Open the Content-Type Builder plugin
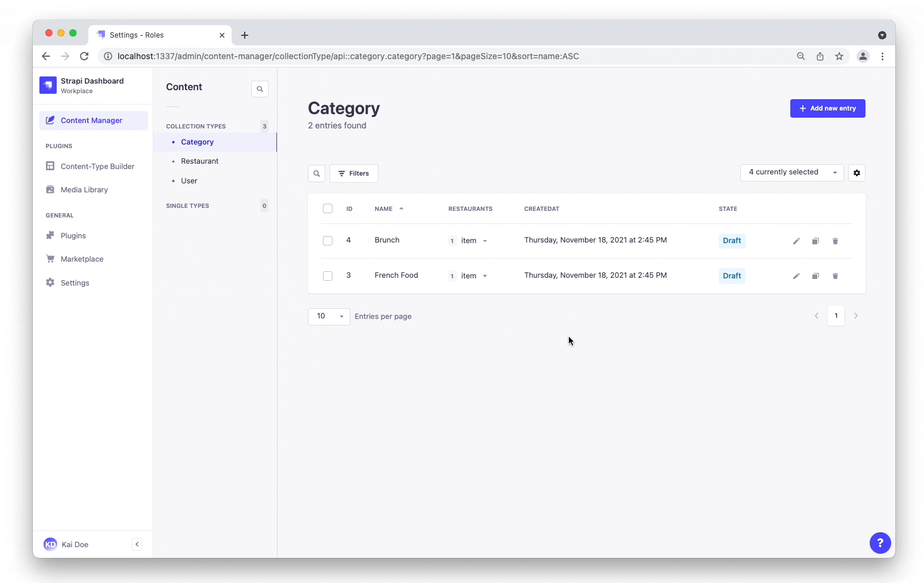 [97, 166]
